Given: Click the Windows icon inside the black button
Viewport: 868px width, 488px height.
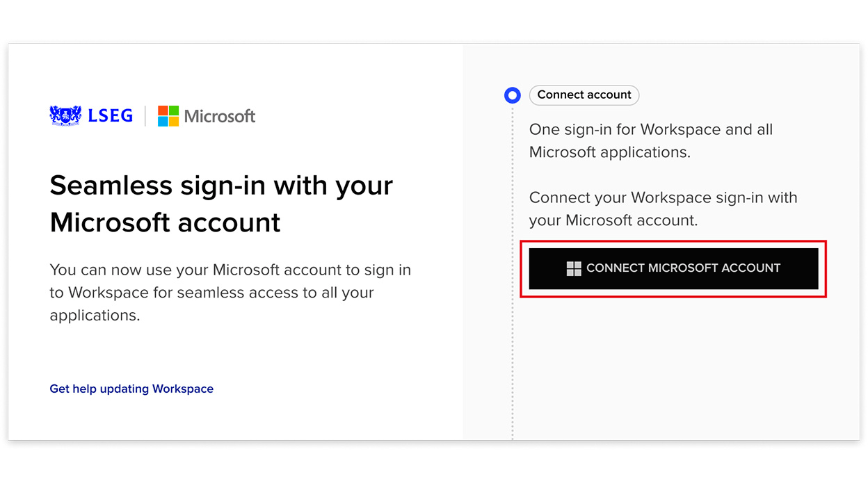Looking at the screenshot, I should [574, 268].
